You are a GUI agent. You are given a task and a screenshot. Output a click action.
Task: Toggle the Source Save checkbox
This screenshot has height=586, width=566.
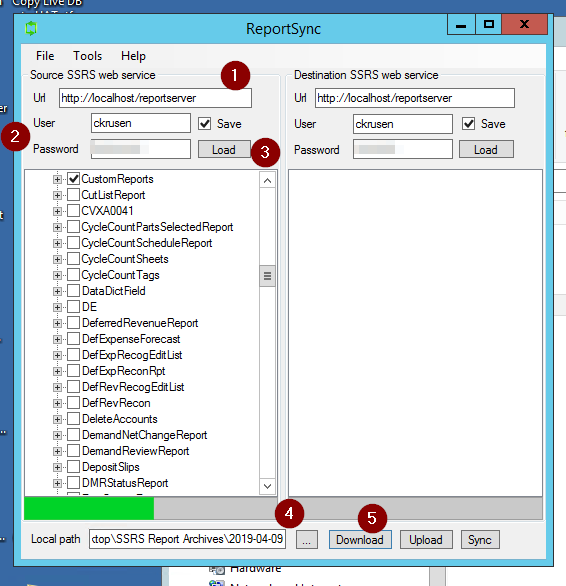205,124
